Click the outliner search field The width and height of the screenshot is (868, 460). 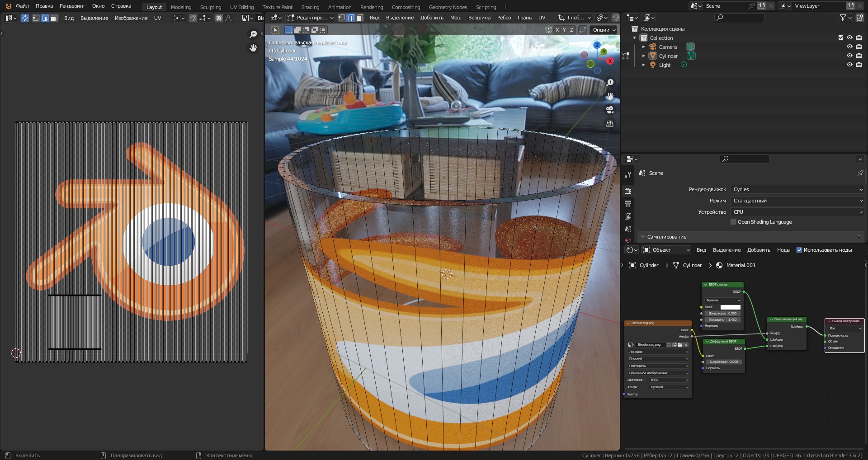pyautogui.click(x=740, y=18)
